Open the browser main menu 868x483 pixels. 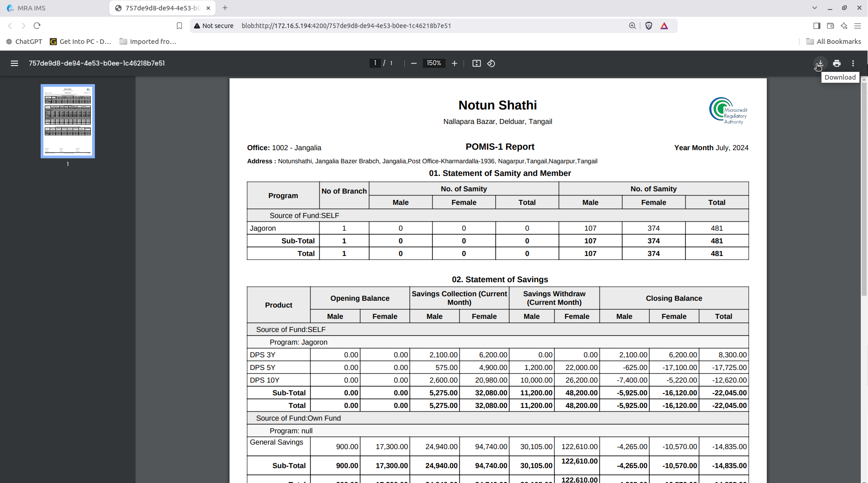coord(858,26)
